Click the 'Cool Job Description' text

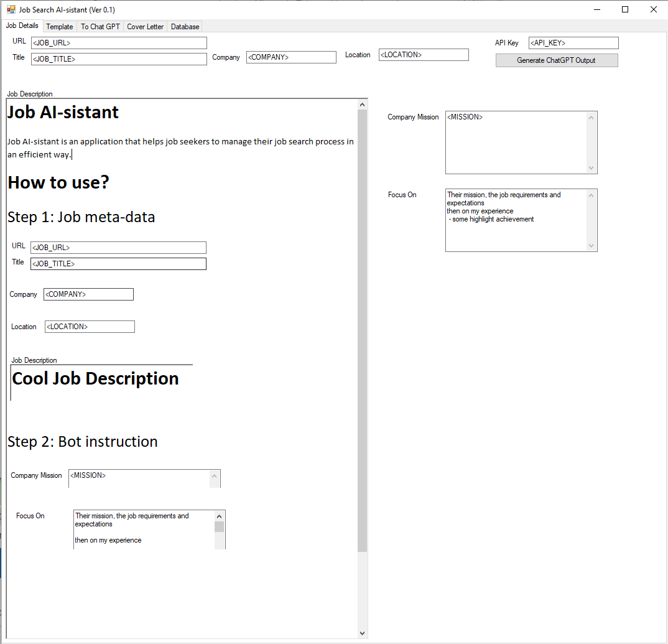(x=95, y=378)
